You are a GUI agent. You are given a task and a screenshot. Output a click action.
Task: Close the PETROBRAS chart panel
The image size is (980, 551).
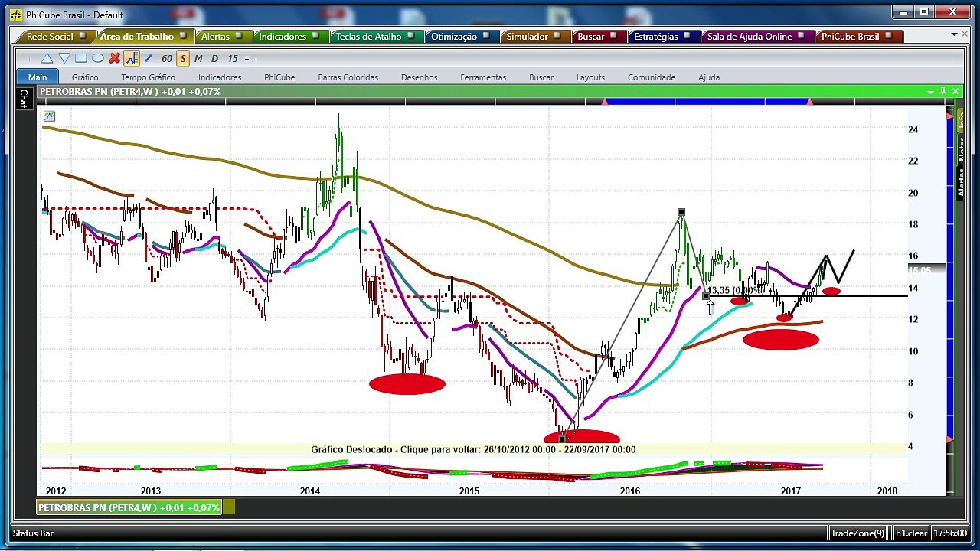pyautogui.click(x=955, y=92)
